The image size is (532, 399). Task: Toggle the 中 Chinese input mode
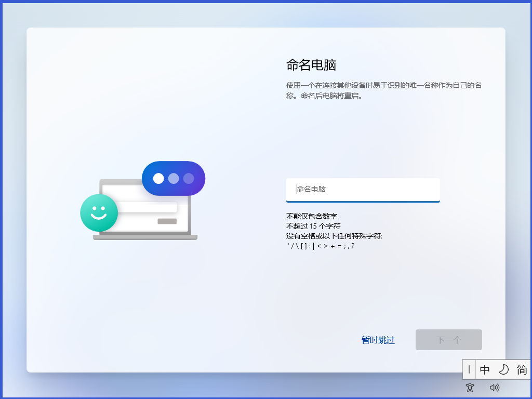(x=485, y=370)
